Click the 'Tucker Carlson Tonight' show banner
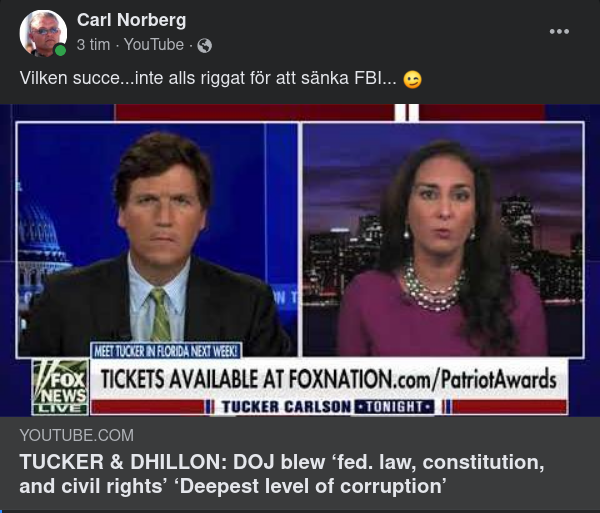600x513 pixels. point(328,407)
